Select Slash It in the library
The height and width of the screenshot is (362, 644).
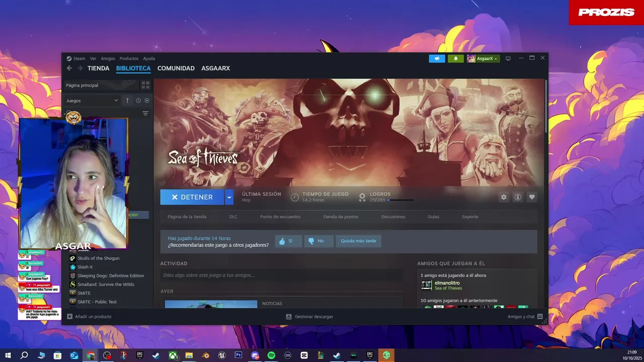85,267
